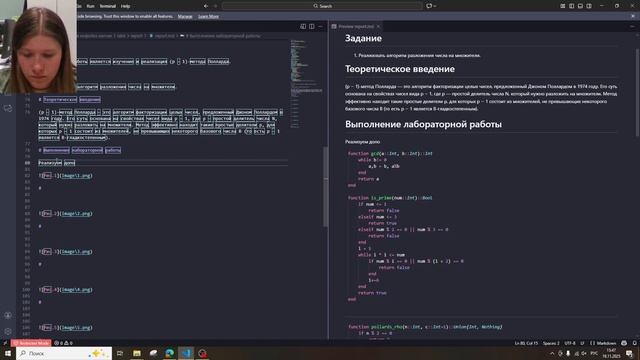Follow the image\4.png link in editor

pos(76,289)
